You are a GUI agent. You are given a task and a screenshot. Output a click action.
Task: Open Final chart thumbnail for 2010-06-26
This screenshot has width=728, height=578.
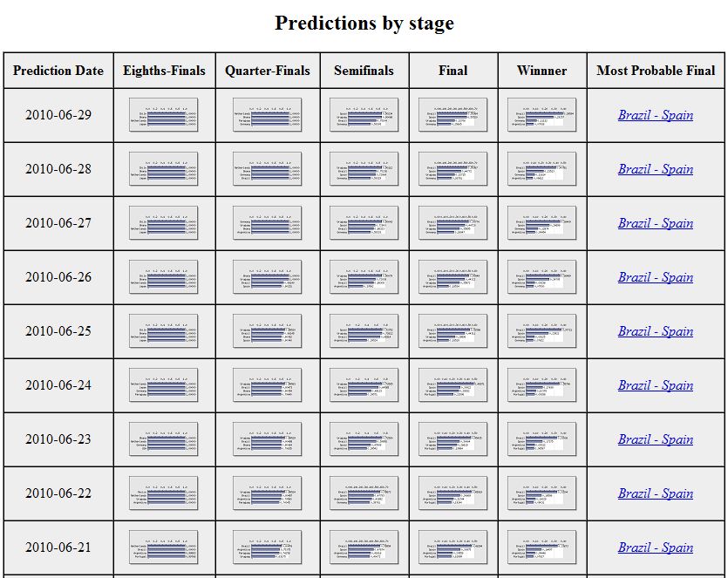(452, 277)
